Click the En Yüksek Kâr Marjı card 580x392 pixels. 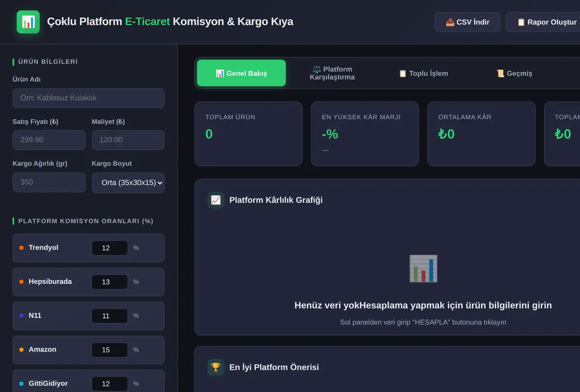(x=365, y=134)
